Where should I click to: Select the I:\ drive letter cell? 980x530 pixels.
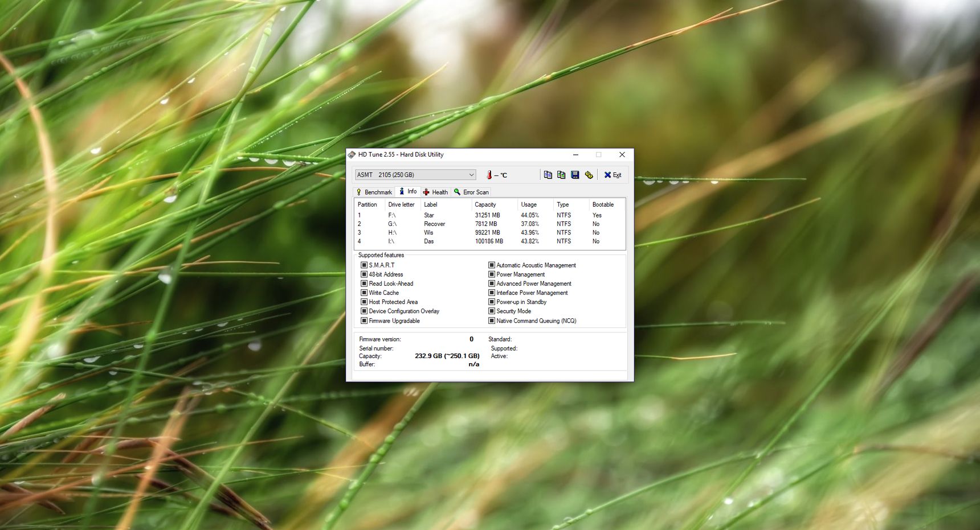click(391, 241)
